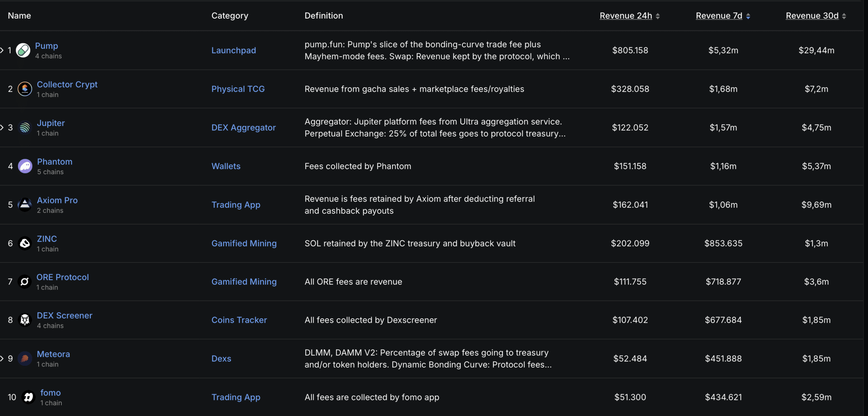Screen dimensions: 868x416
Task: Click the Dexscreener fees definition text
Action: 371,320
